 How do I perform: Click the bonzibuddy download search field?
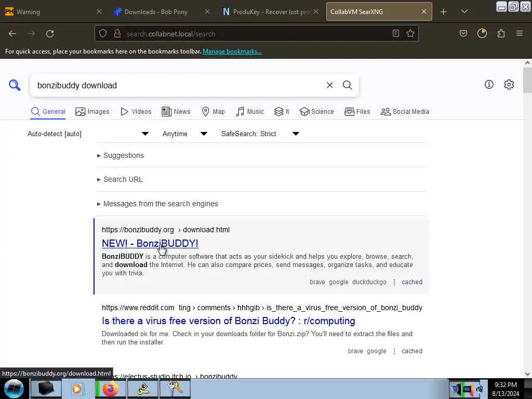177,85
